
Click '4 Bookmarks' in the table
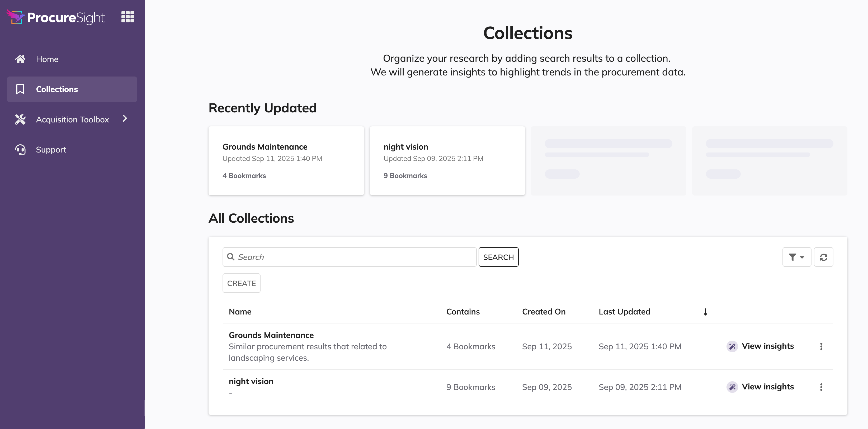tap(471, 346)
